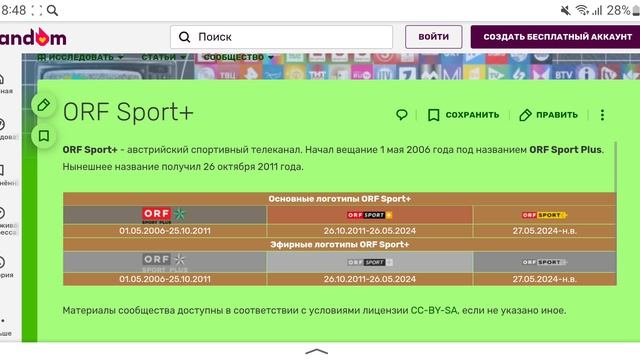This screenshot has height=360, width=640.
Task: Click header Эфирные логотипы ORF Sport+
Action: [340, 244]
